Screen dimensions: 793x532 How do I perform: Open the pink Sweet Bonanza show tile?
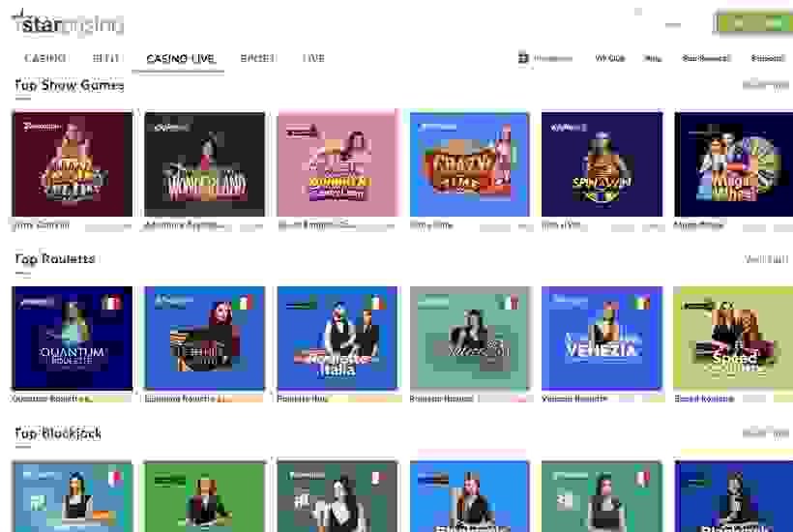338,164
